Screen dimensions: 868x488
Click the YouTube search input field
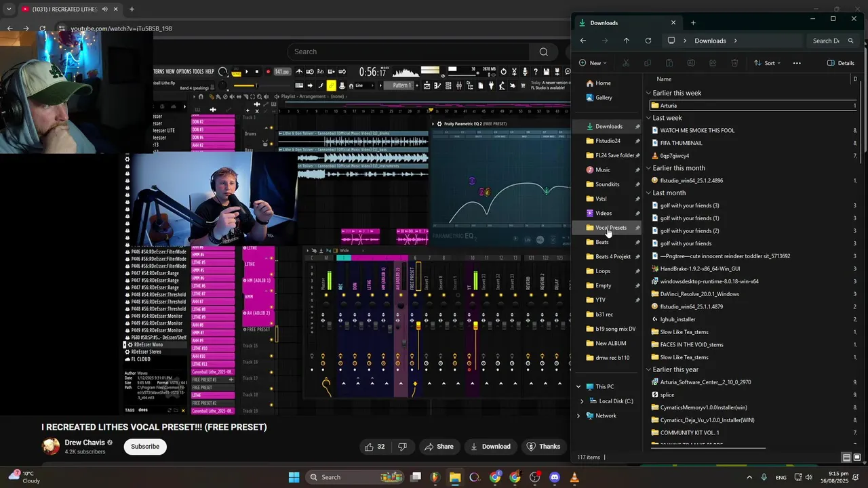click(408, 52)
